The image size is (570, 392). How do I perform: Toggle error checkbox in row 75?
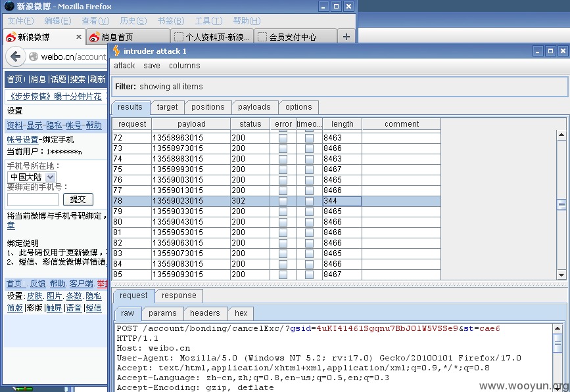pos(283,169)
